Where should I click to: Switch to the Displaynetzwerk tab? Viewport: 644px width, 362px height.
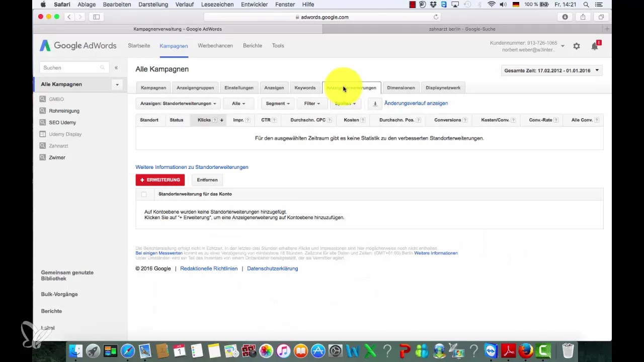tap(443, 87)
